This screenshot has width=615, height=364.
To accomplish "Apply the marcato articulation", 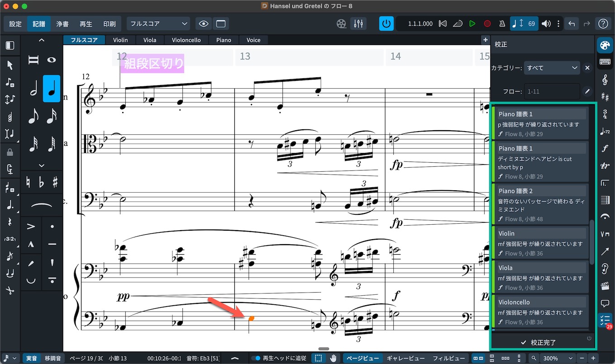I will [x=31, y=244].
